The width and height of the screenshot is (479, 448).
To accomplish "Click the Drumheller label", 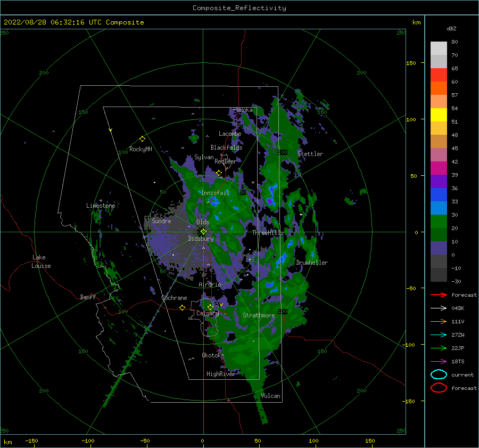I will coord(312,263).
